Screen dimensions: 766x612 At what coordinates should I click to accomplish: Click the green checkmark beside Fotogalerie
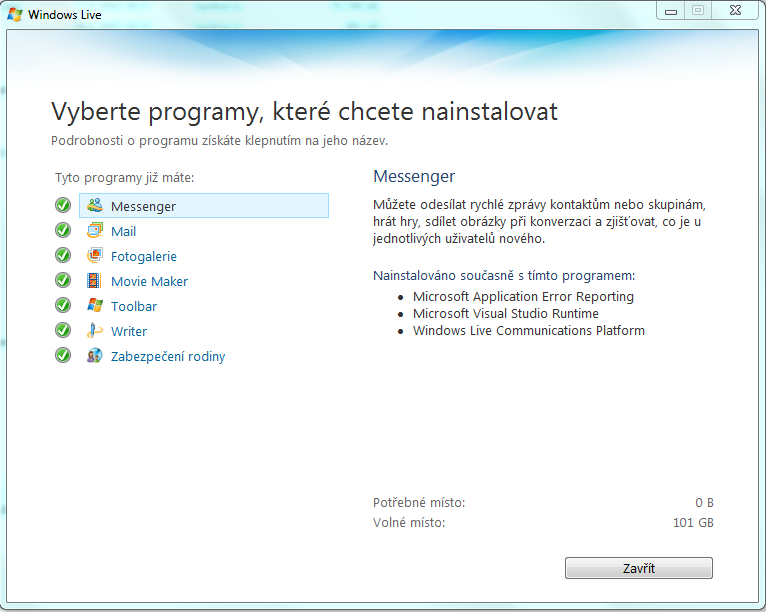pyautogui.click(x=63, y=255)
